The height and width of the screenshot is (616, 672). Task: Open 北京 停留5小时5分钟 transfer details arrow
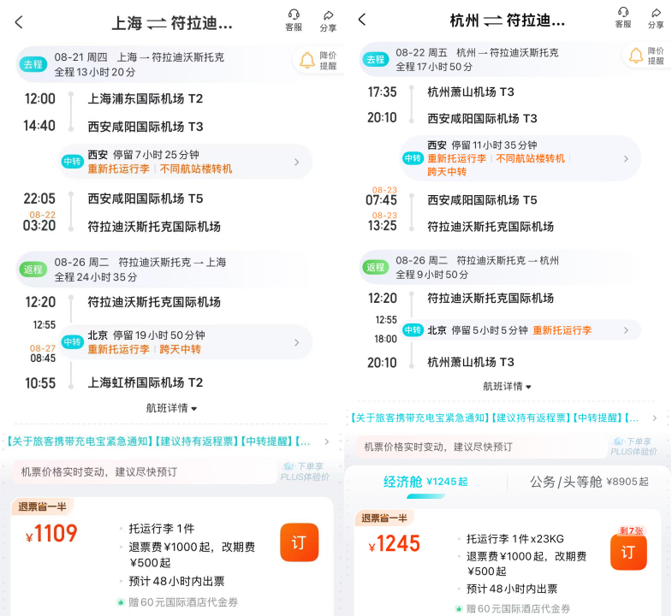pyautogui.click(x=626, y=330)
